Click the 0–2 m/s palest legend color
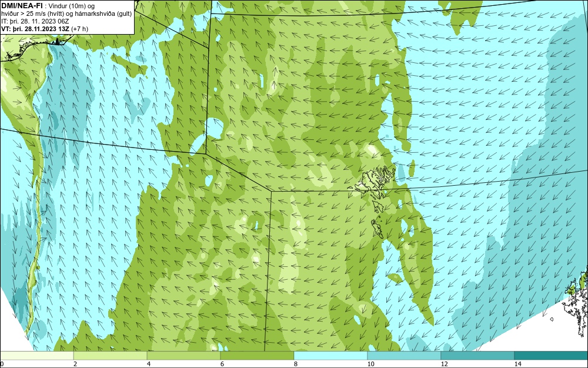The height and width of the screenshot is (368, 588). [x=36, y=356]
